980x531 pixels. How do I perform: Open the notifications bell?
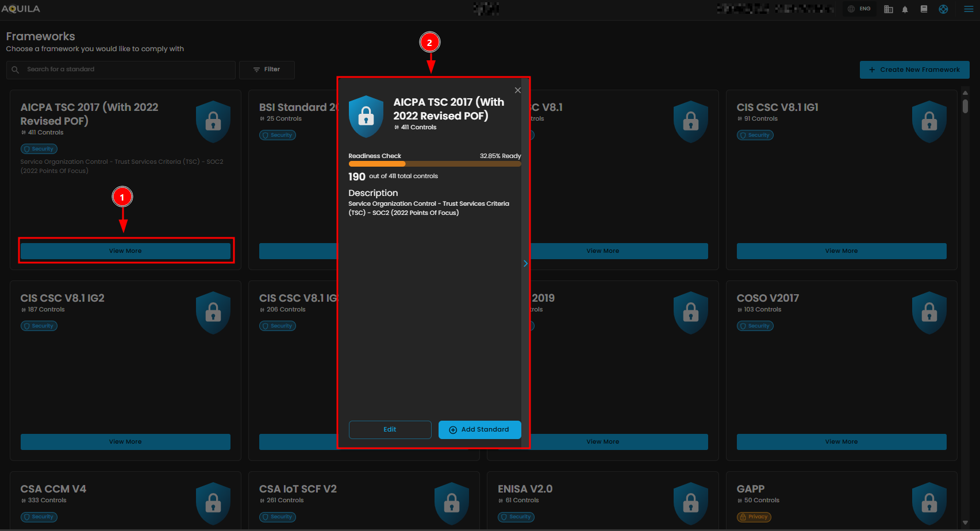click(x=905, y=9)
